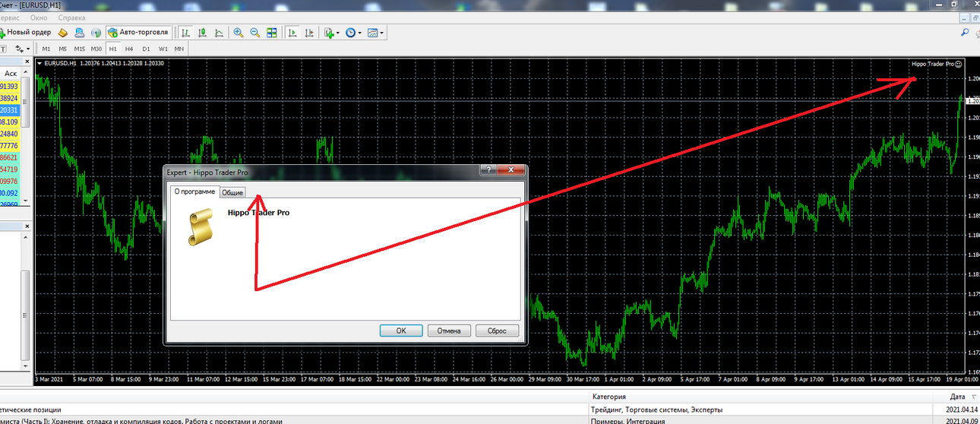
Task: Select the Market Watch row ending 77776
Action: coord(10,145)
